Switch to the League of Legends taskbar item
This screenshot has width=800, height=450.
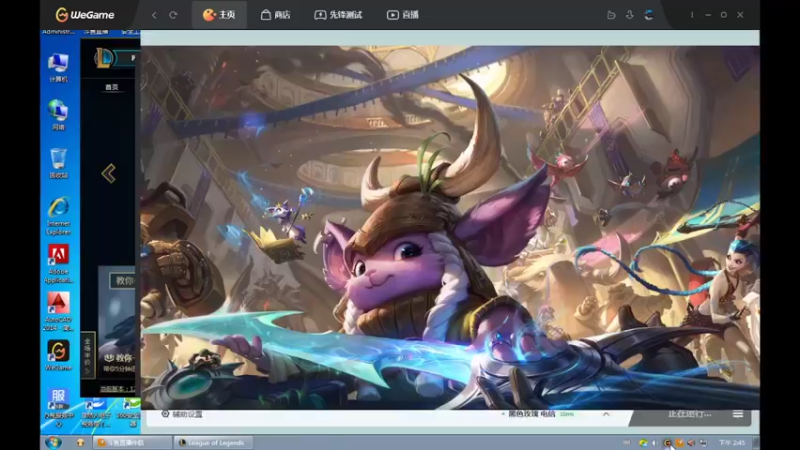click(x=212, y=442)
